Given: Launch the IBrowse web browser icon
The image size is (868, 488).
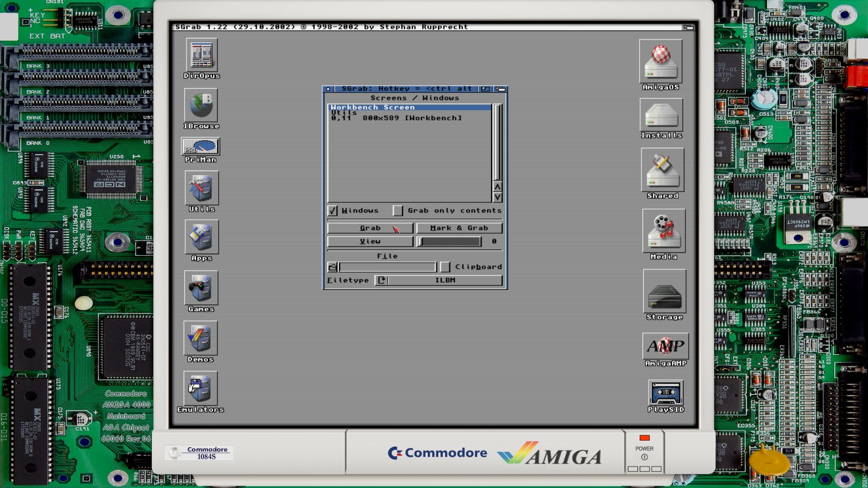Looking at the screenshot, I should coord(201,105).
